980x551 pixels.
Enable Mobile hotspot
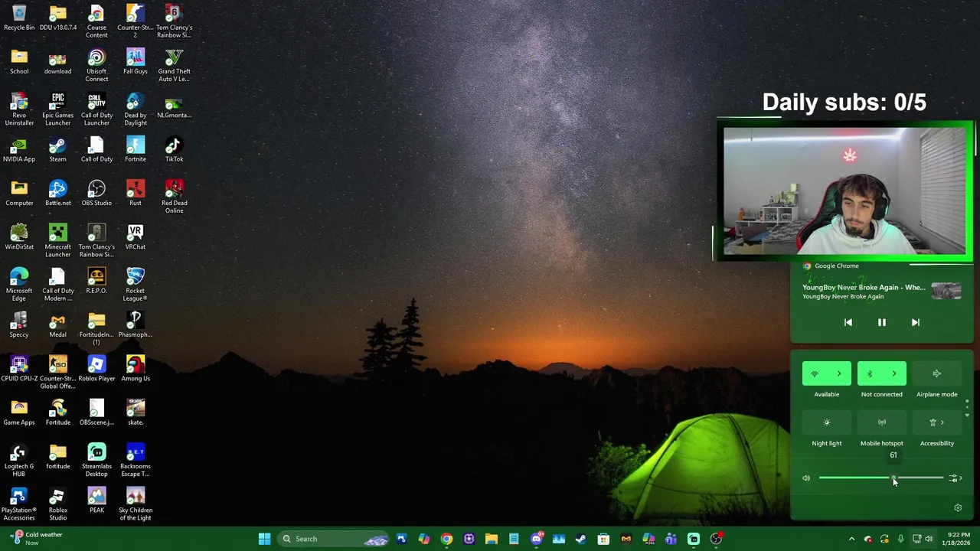882,422
